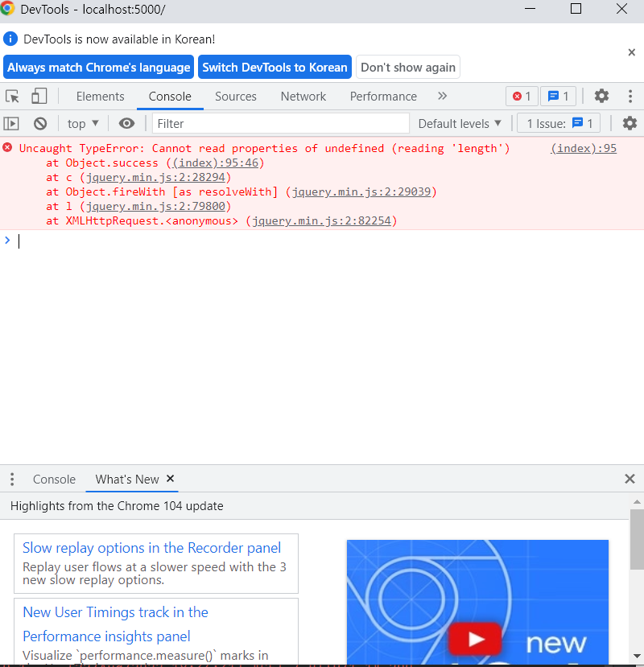644x667 pixels.
Task: Switch to the Network tab
Action: [x=303, y=97]
